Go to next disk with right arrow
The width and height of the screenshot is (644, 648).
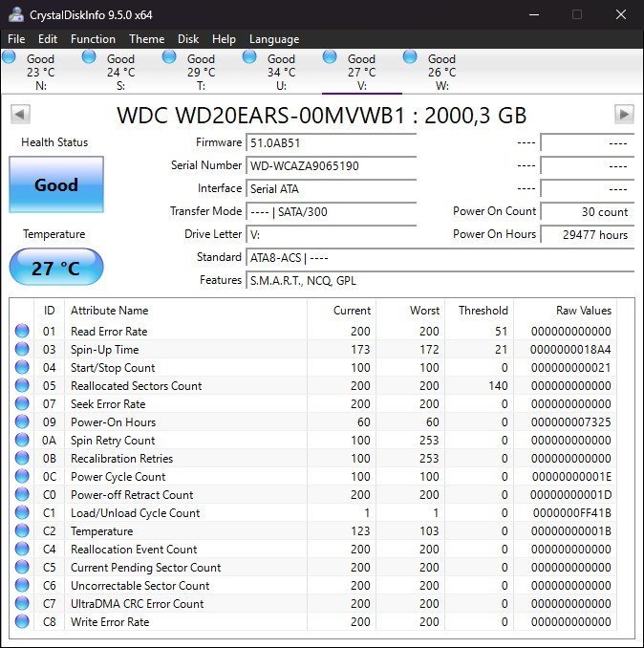pos(624,115)
